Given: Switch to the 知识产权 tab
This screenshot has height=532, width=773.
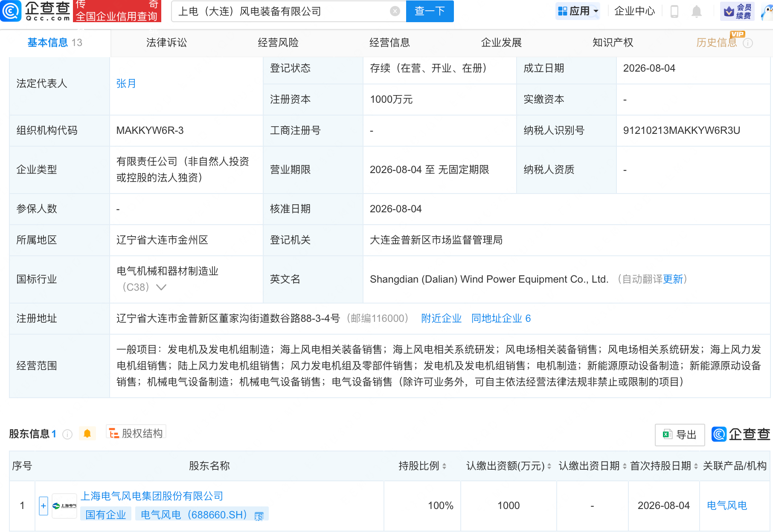Looking at the screenshot, I should [613, 43].
